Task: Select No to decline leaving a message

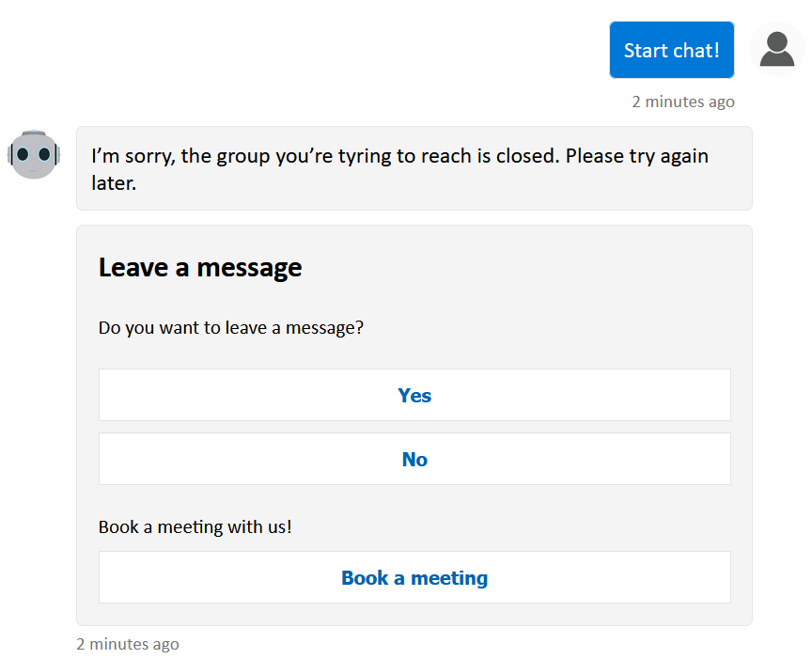Action: click(414, 459)
